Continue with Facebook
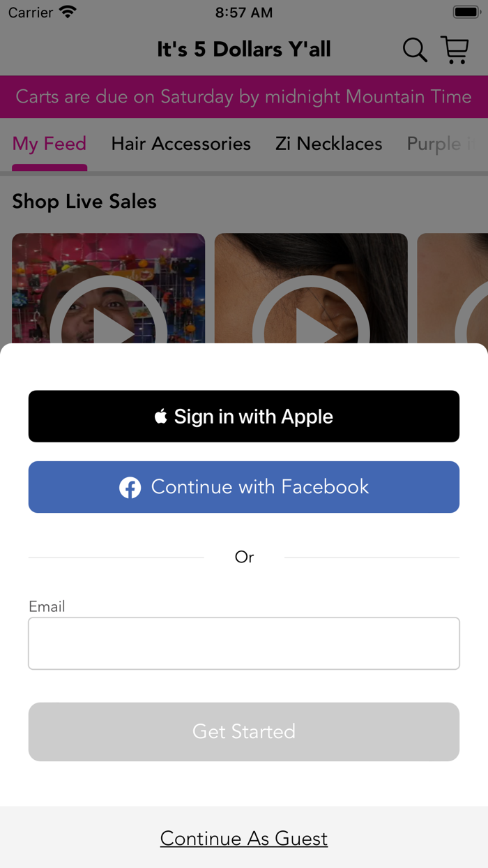The width and height of the screenshot is (488, 868). [x=244, y=487]
